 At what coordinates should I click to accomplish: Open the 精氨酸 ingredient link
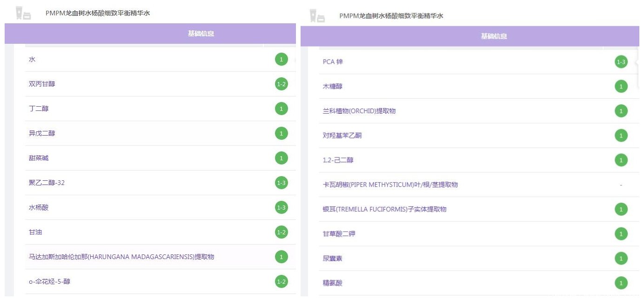(x=333, y=283)
